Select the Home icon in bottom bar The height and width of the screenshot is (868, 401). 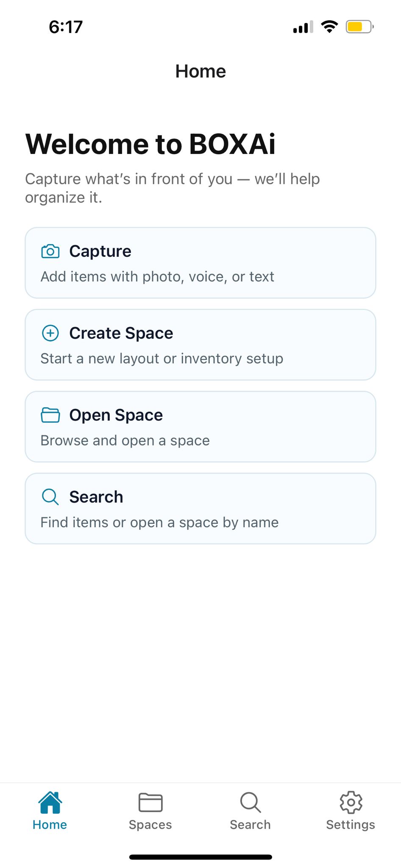click(50, 802)
